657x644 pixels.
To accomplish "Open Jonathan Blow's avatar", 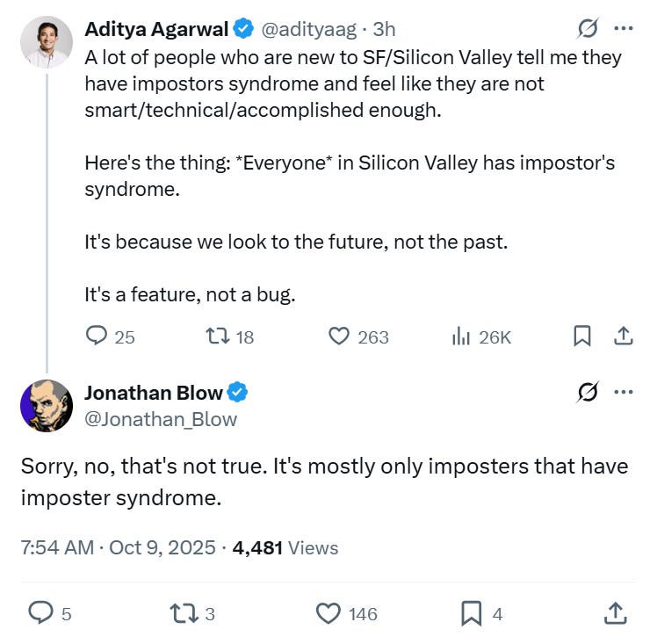I will click(46, 406).
